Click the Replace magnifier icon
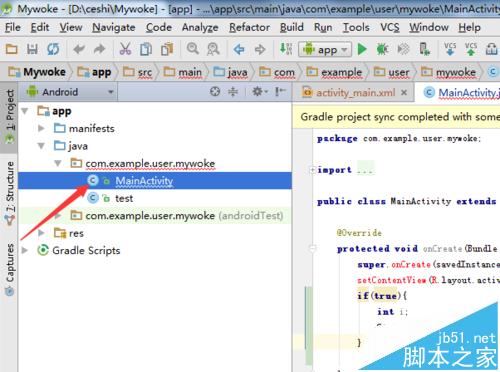The height and width of the screenshot is (372, 500). (x=213, y=49)
